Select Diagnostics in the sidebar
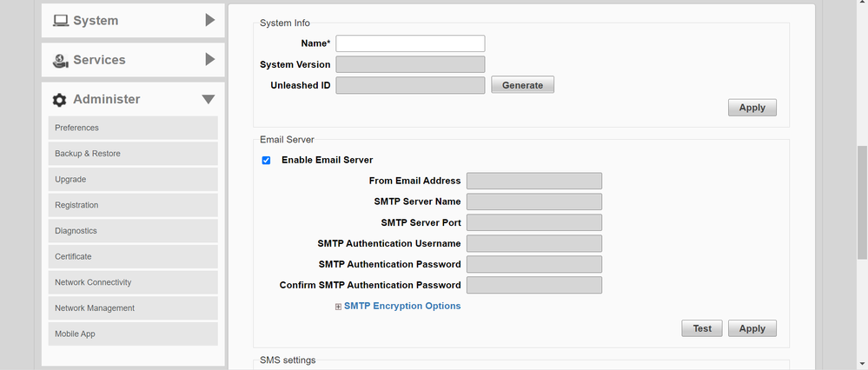This screenshot has width=868, height=370. click(x=133, y=231)
